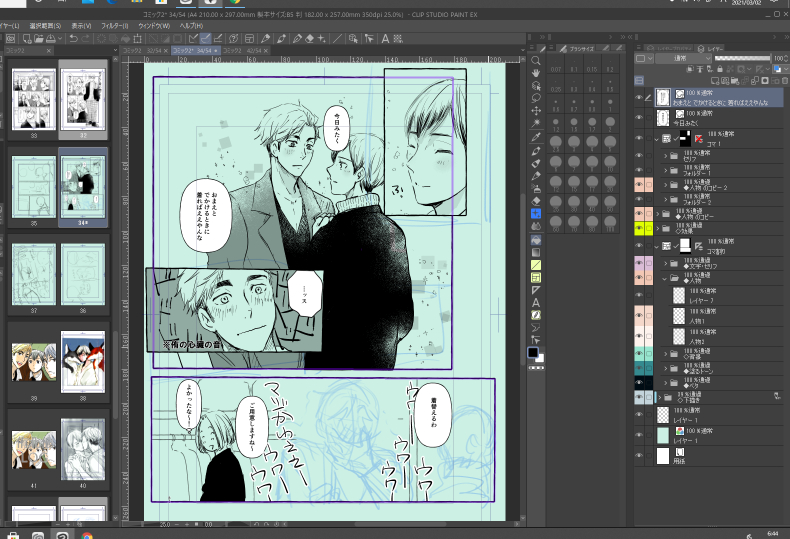The width and height of the screenshot is (790, 539).
Task: Select the Frame border tool
Action: (536, 278)
